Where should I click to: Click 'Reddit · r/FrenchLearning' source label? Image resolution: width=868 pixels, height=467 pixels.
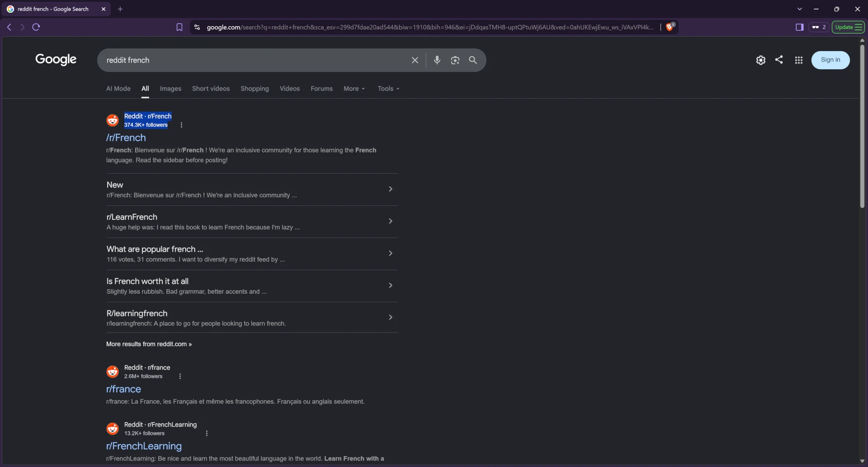point(160,425)
